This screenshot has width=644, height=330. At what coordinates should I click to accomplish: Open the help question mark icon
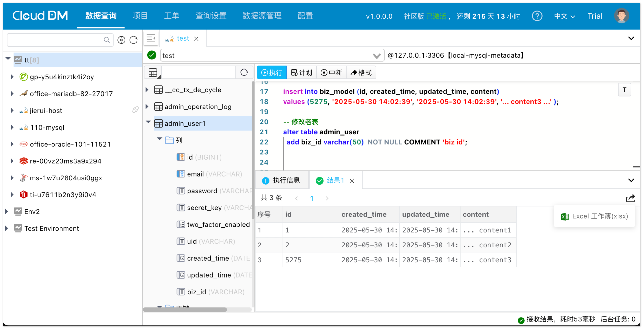tap(537, 16)
